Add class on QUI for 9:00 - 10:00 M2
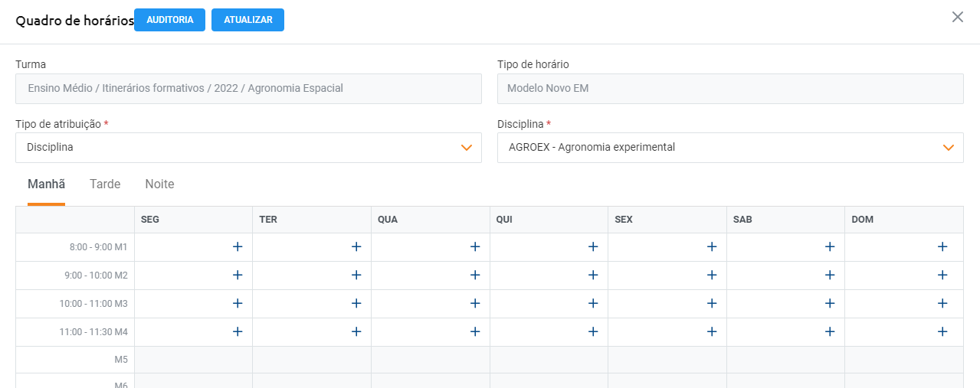 tap(593, 275)
